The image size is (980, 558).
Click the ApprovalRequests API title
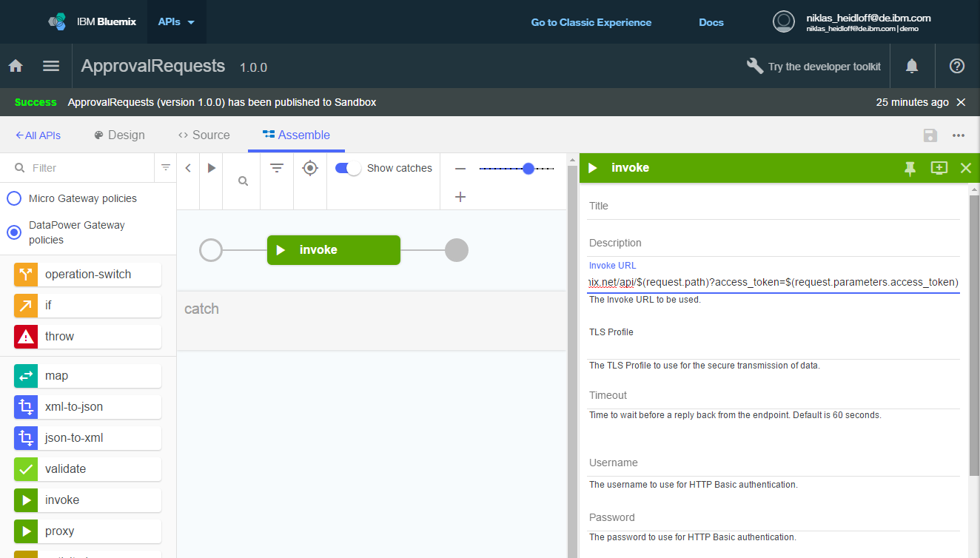coord(152,66)
